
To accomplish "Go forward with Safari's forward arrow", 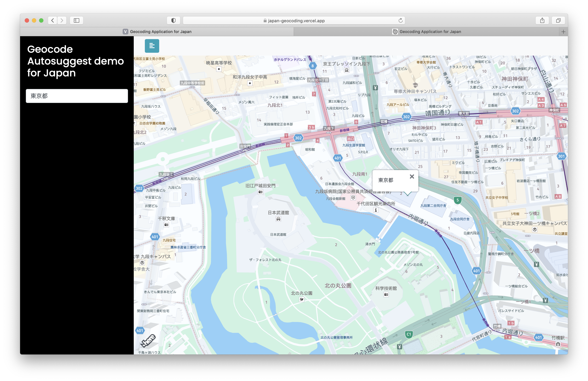I will coord(62,20).
